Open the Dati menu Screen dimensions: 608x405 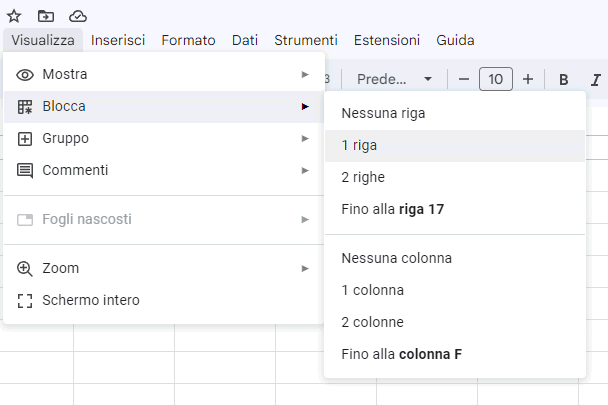[x=245, y=40]
